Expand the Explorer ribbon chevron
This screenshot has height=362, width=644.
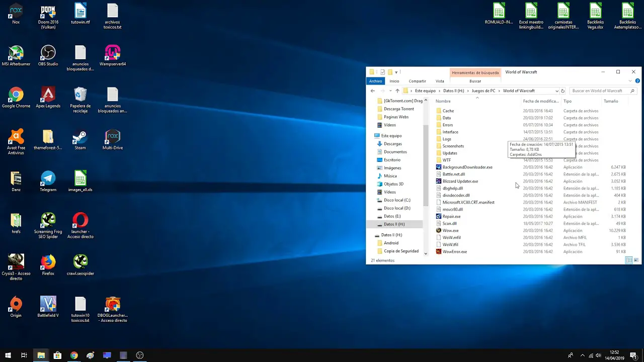pyautogui.click(x=630, y=81)
